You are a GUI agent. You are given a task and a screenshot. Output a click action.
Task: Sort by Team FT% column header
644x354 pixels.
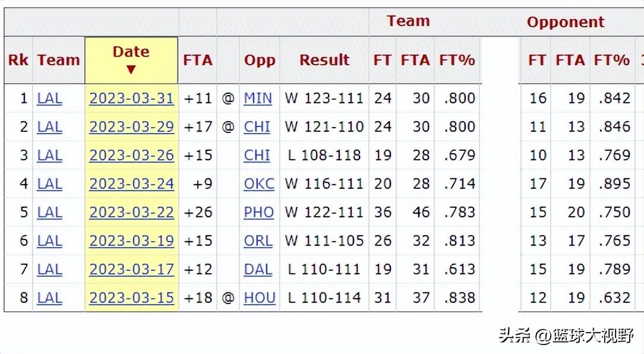tap(457, 60)
